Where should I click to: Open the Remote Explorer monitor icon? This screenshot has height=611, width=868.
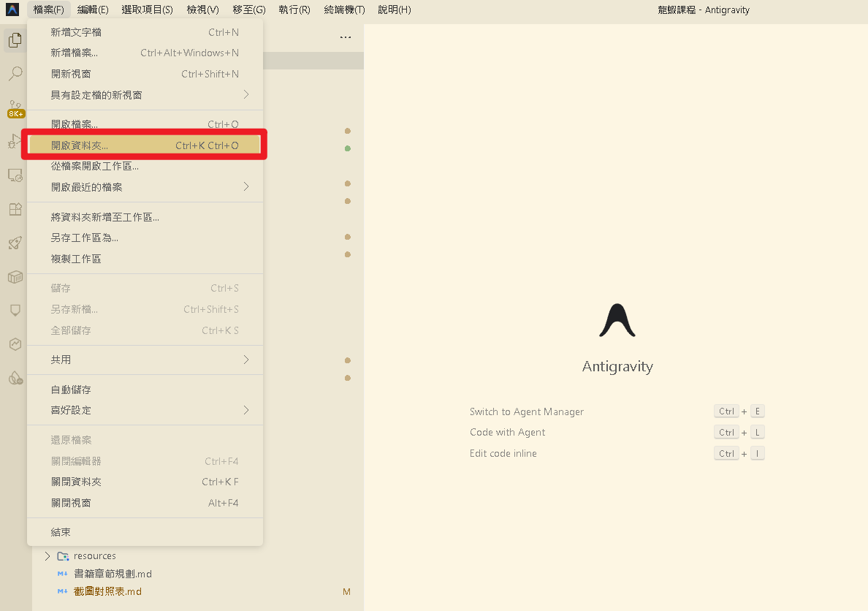click(15, 175)
